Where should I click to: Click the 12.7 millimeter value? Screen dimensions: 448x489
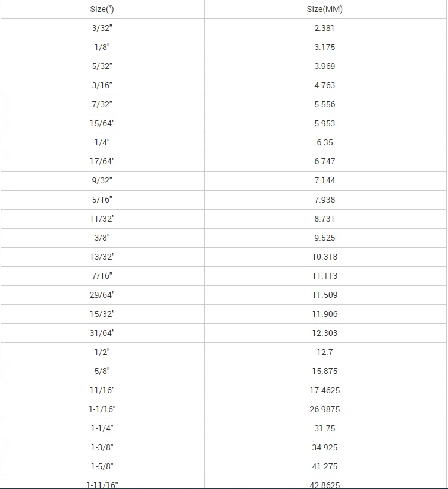[325, 352]
